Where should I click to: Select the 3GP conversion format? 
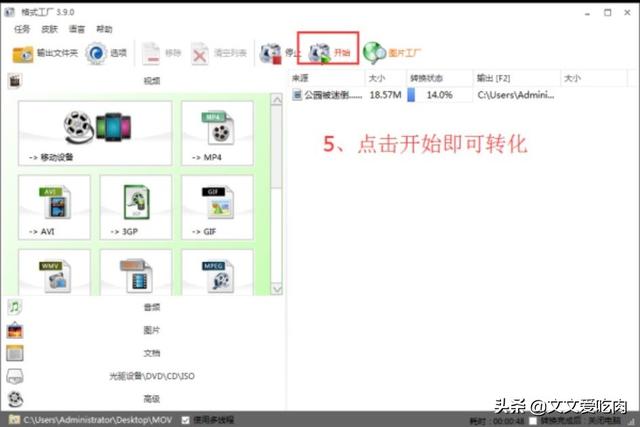pyautogui.click(x=135, y=207)
